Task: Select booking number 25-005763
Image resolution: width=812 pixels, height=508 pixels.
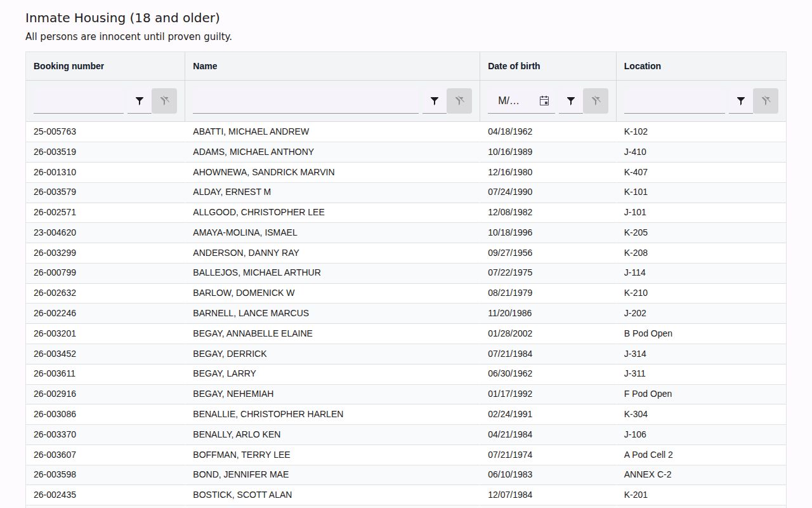Action: [55, 131]
